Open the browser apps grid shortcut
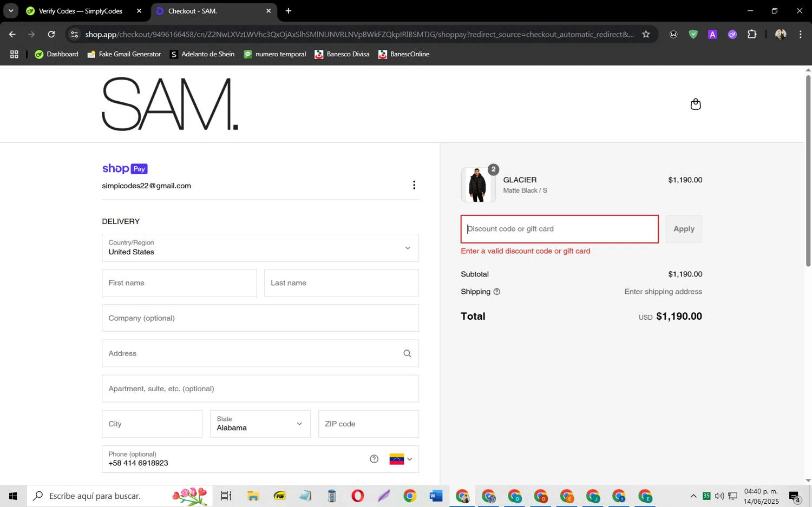This screenshot has height=507, width=812. [14, 54]
